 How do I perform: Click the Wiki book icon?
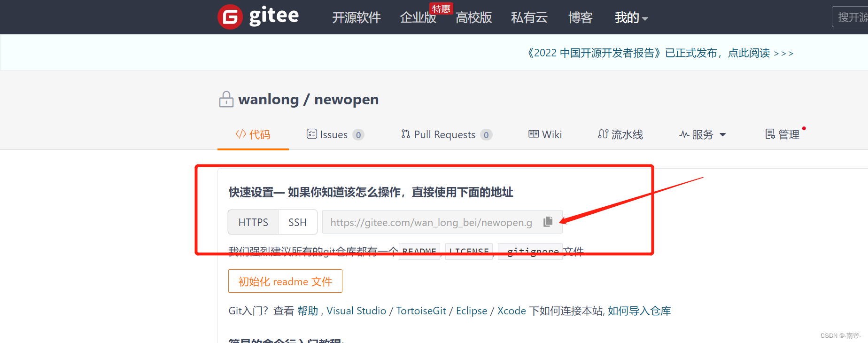[x=534, y=134]
